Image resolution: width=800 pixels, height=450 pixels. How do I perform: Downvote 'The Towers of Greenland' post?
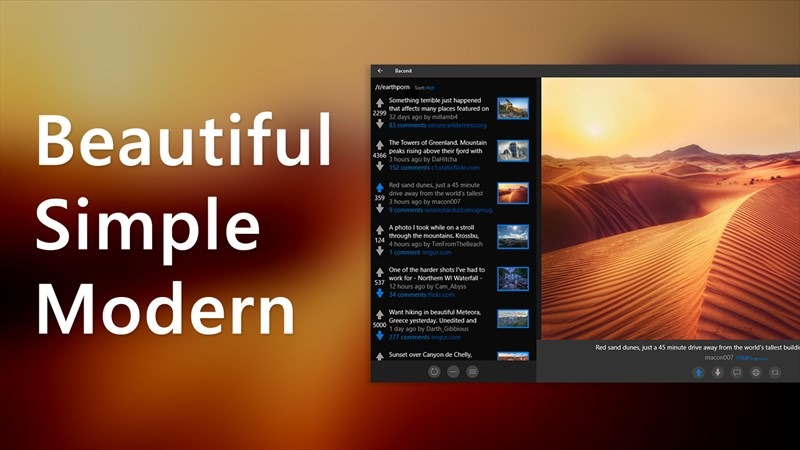[x=380, y=166]
